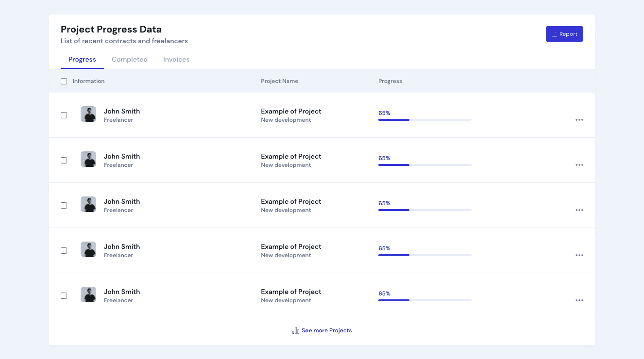Check the third row's checkbox
This screenshot has width=644, height=359.
pyautogui.click(x=64, y=206)
